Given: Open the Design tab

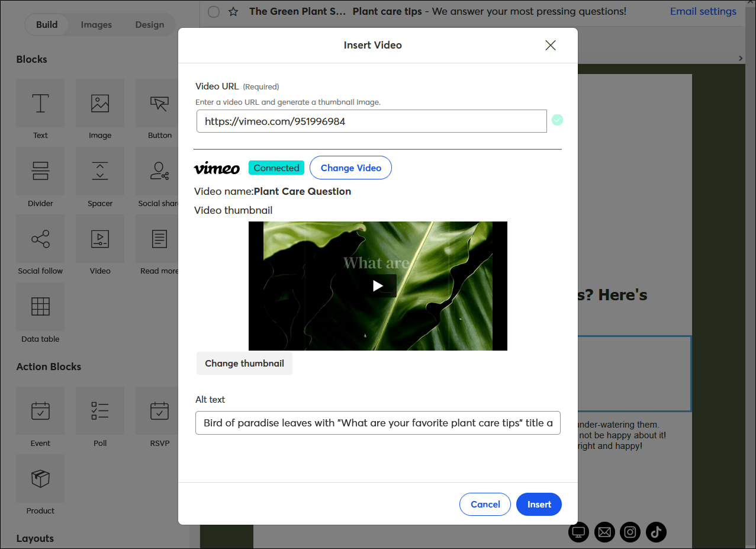Looking at the screenshot, I should pos(149,24).
